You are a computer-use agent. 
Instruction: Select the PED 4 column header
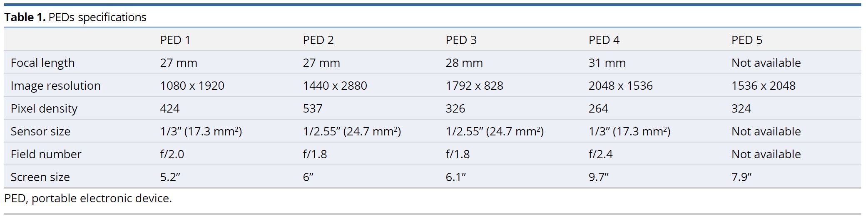(604, 40)
